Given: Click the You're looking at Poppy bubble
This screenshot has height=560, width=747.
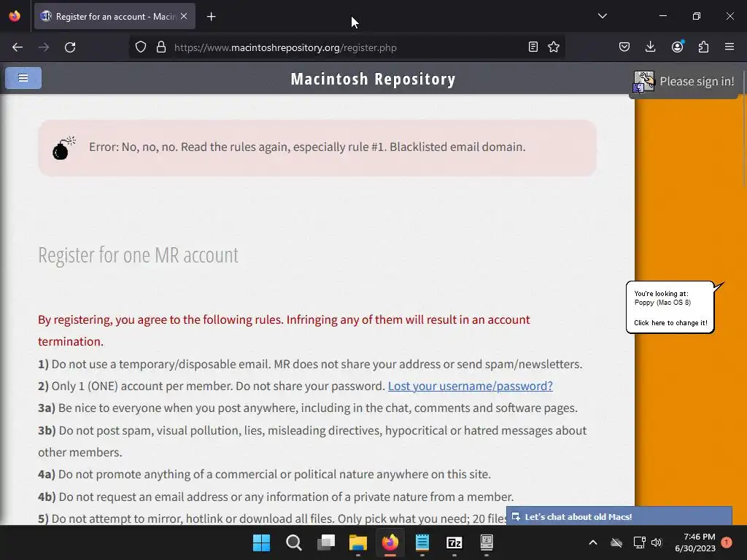Looking at the screenshot, I should (671, 308).
